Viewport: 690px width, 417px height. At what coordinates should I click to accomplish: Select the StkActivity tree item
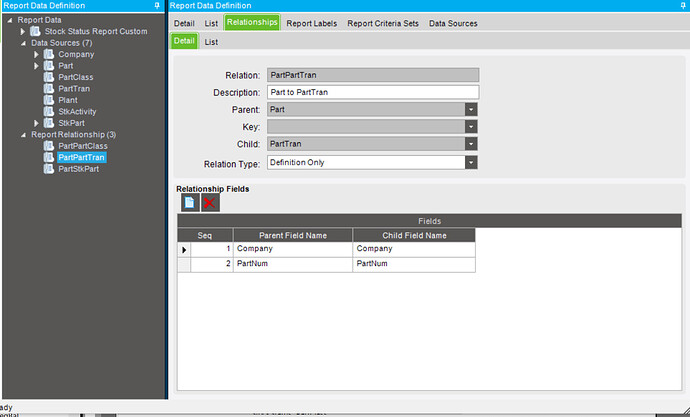tap(77, 111)
